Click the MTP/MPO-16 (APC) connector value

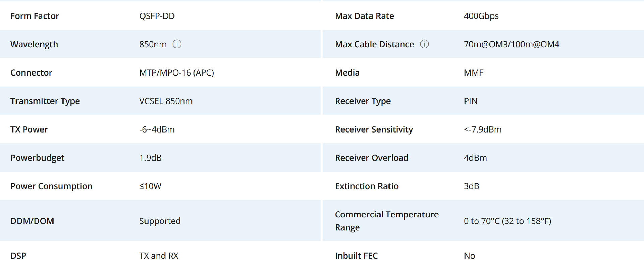177,73
